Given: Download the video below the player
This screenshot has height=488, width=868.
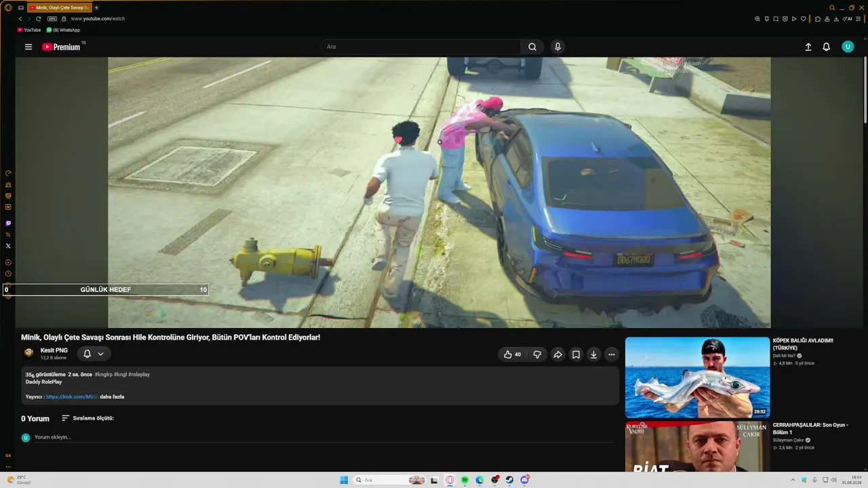Looking at the screenshot, I should click(x=593, y=354).
